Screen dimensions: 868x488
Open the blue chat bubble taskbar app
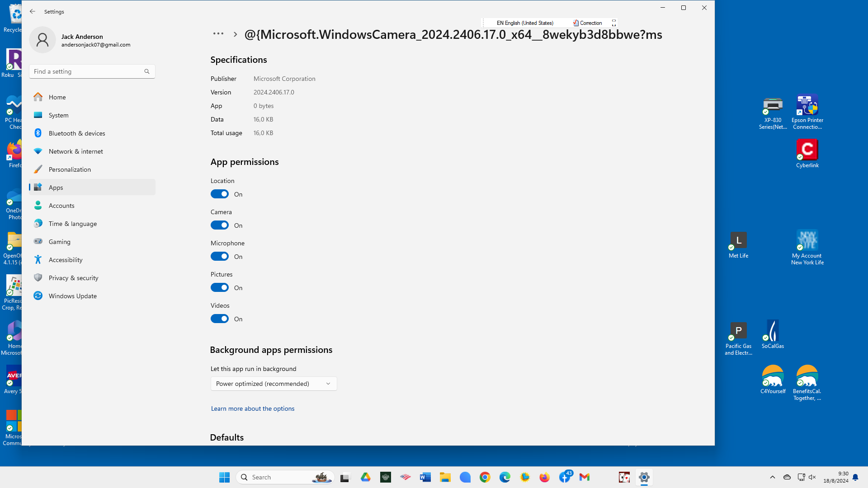point(465,477)
